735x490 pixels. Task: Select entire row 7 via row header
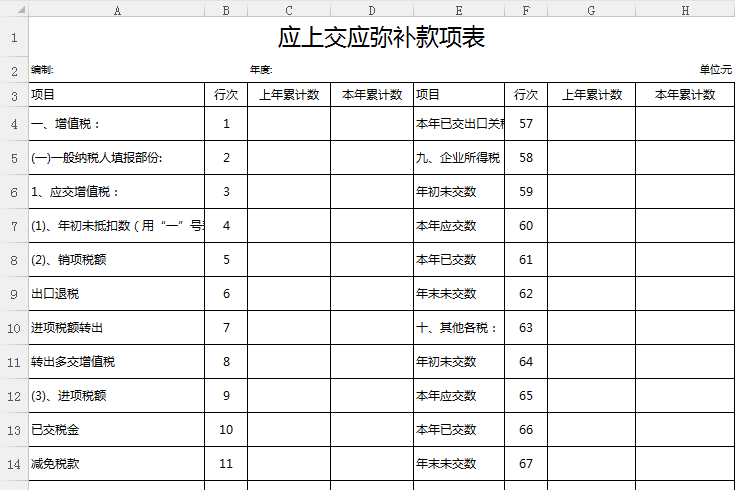pos(14,226)
